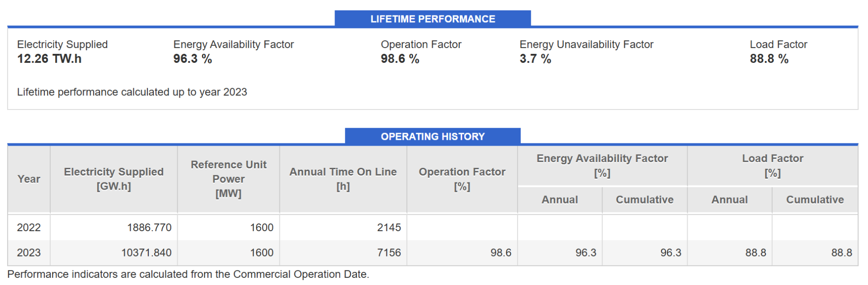Click the 1886.770 electricity supplied cell
Screen dimensions: 868x285
149,228
